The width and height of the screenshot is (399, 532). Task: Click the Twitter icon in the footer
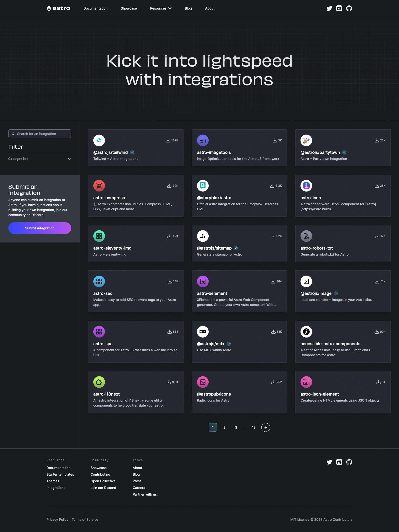pyautogui.click(x=329, y=462)
